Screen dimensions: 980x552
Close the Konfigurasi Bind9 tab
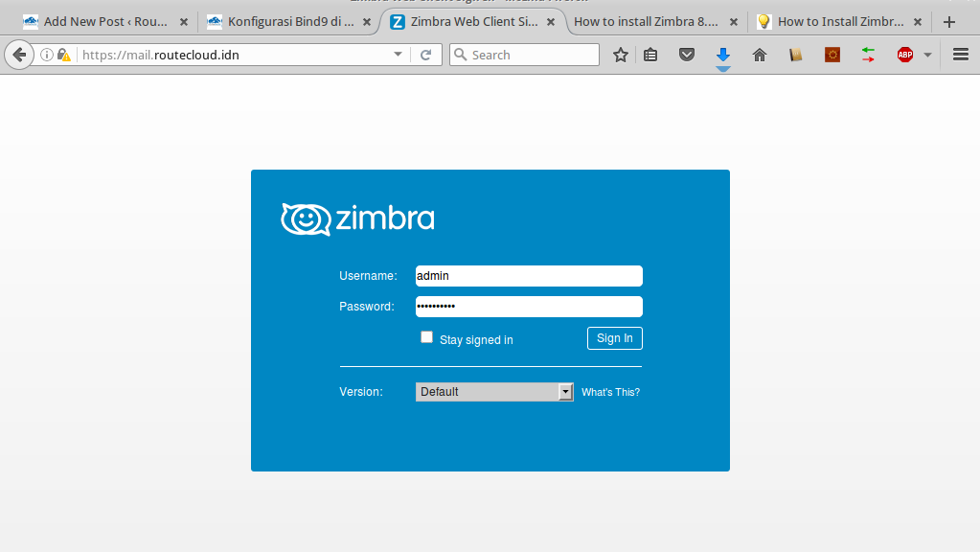tap(367, 22)
